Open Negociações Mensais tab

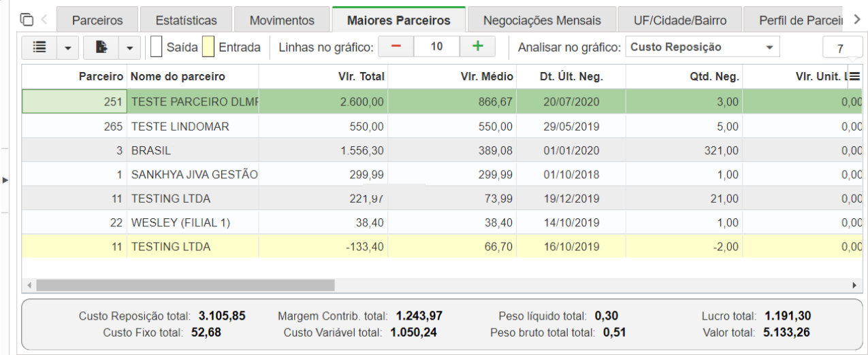coord(542,20)
